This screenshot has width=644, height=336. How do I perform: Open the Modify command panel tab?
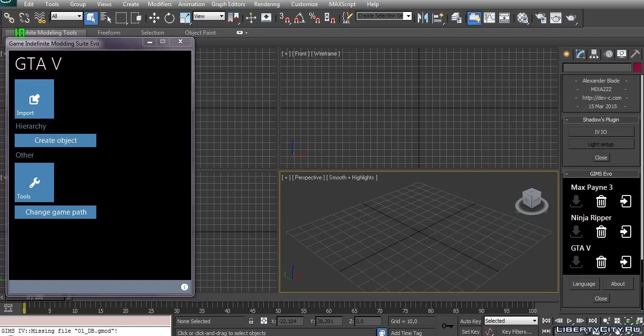[580, 54]
